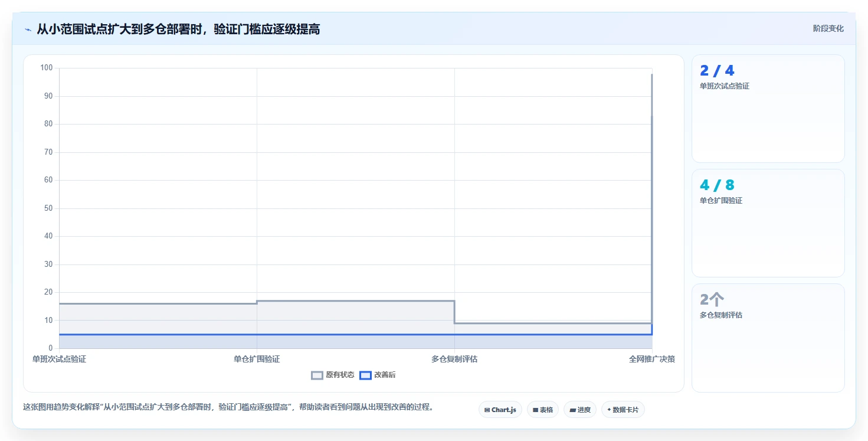Select the 多仓复制评估 card label
This screenshot has width=868, height=441.
(x=720, y=315)
